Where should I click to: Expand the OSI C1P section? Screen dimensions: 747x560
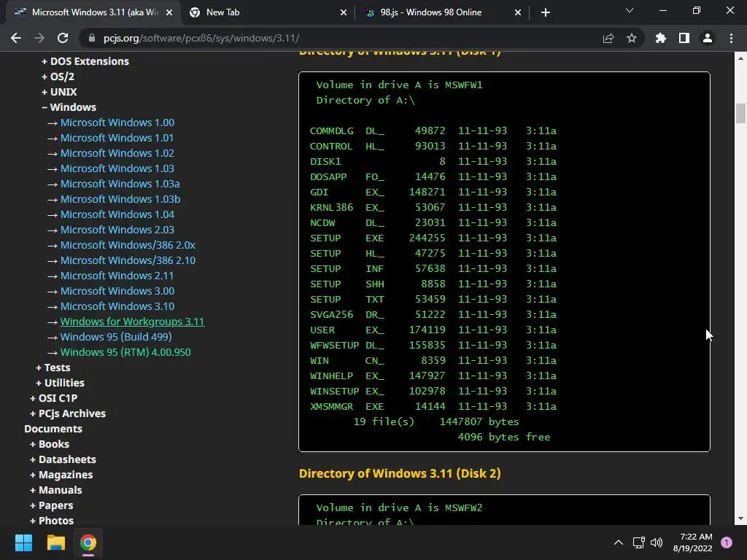pos(53,398)
